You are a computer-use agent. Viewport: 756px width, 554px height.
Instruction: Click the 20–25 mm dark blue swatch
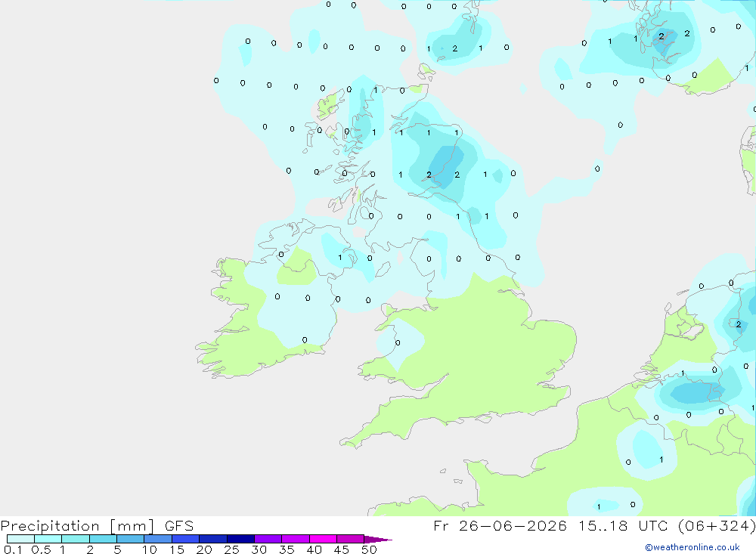[x=212, y=539]
